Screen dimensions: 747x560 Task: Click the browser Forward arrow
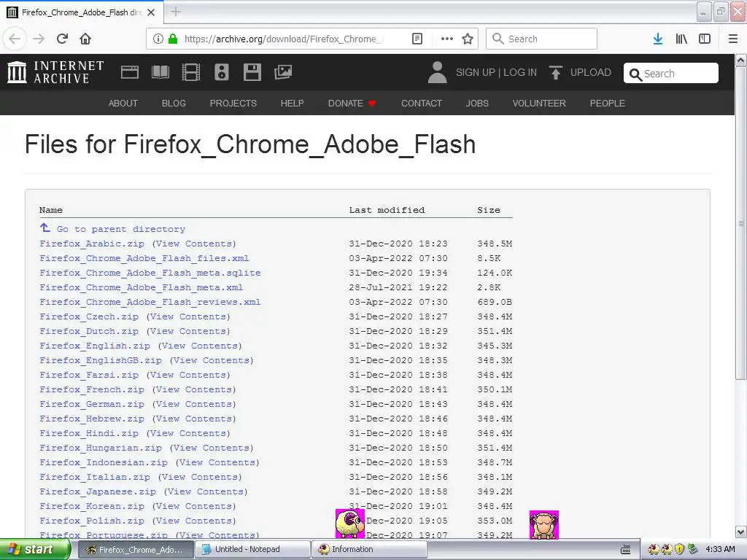(x=39, y=39)
